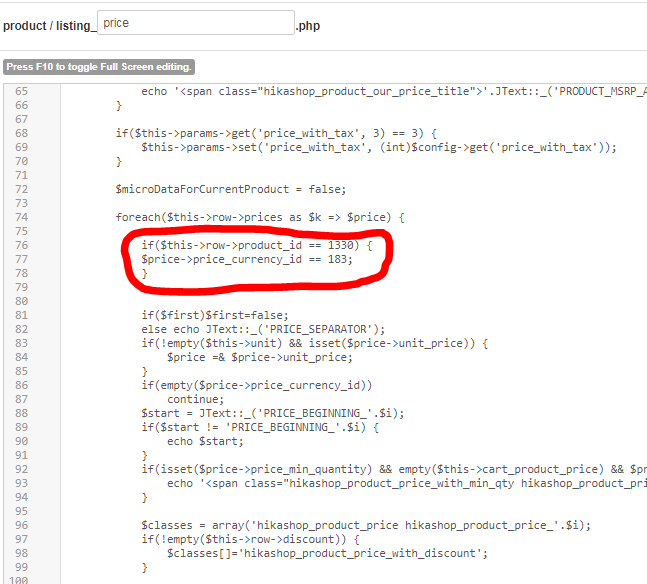Click the 'Press F10 to toggle Full Screen editing.' label

[99, 67]
